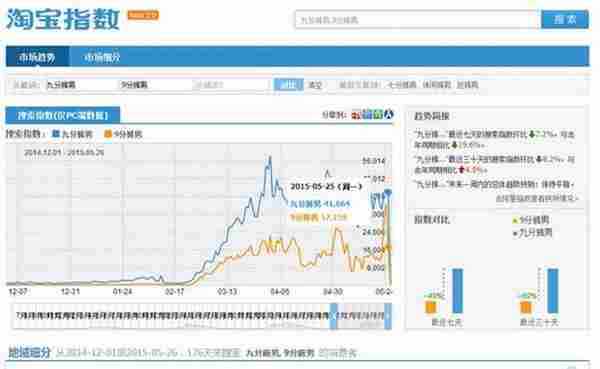Select recent keyword 七分裤男
Image resolution: width=600 pixels, height=369 pixels.
pyautogui.click(x=402, y=85)
